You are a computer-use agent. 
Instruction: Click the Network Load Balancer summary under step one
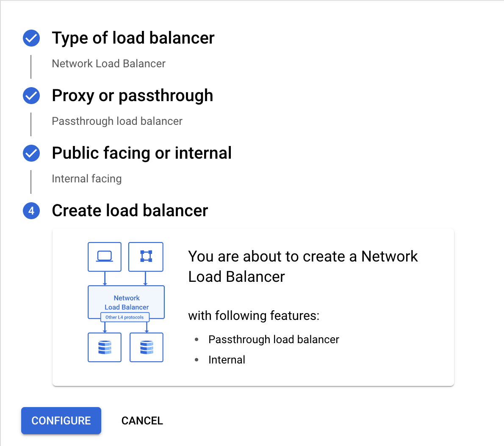point(108,63)
